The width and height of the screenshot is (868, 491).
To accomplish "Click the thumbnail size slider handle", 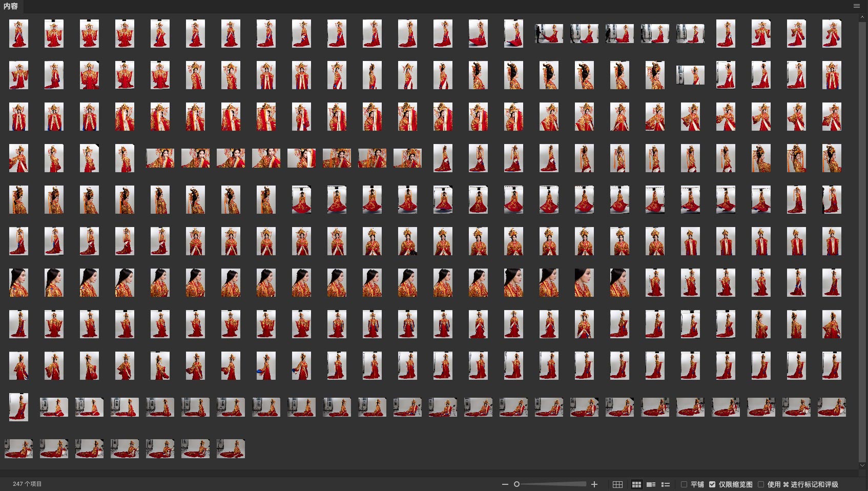I will 516,484.
